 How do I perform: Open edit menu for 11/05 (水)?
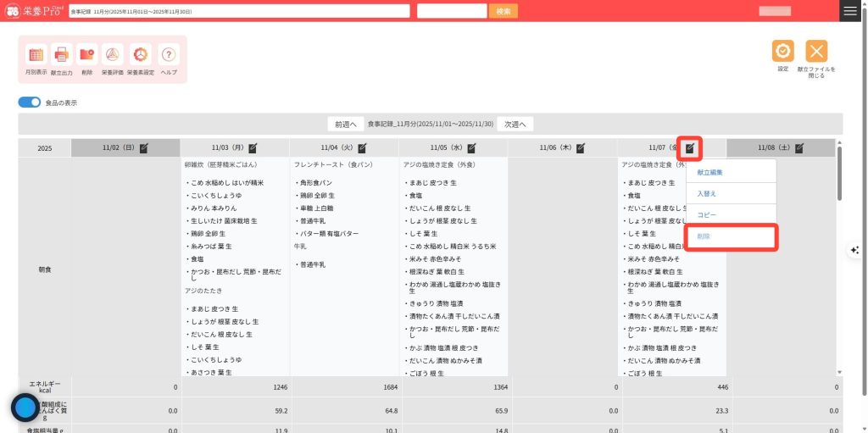[471, 148]
